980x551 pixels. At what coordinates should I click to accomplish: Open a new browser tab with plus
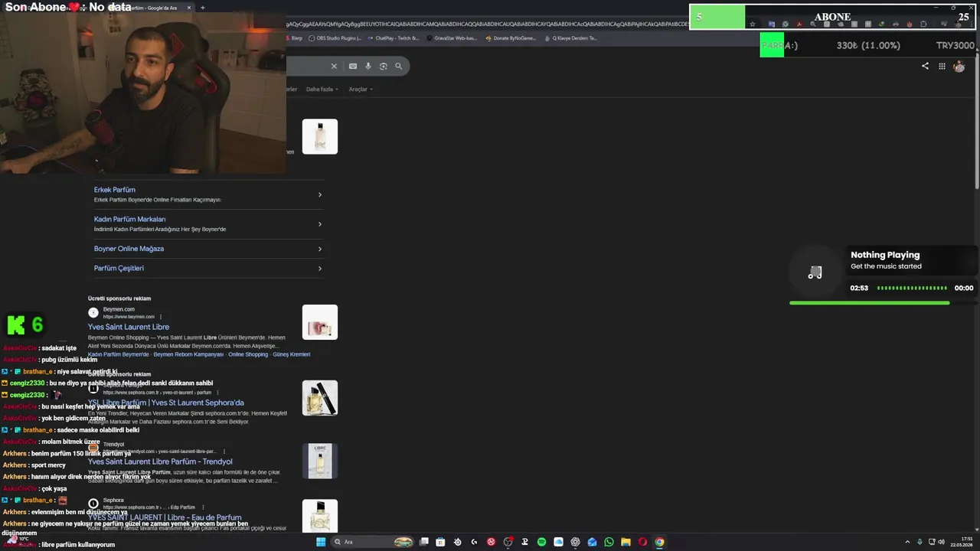pyautogui.click(x=202, y=8)
